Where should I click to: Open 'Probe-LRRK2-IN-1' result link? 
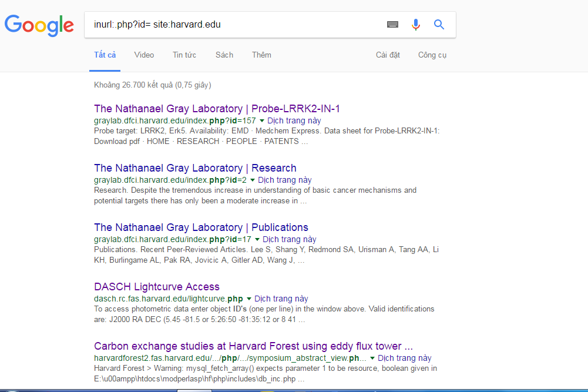click(217, 109)
